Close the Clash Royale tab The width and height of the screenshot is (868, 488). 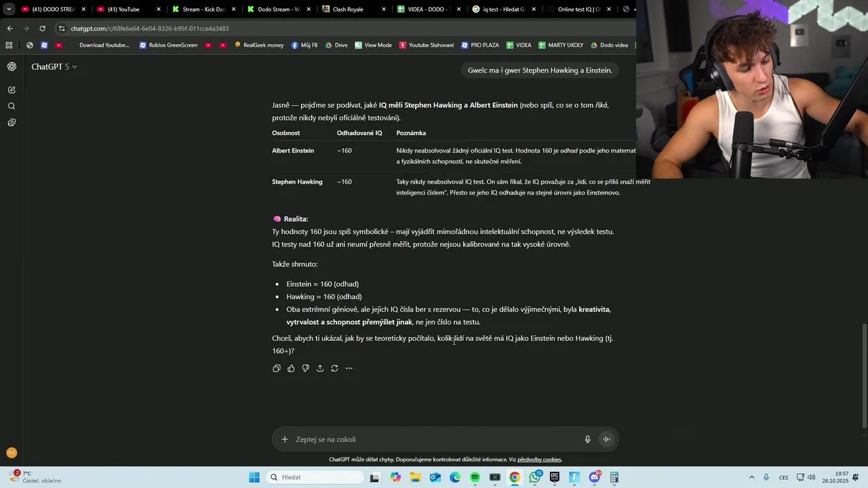tap(384, 9)
